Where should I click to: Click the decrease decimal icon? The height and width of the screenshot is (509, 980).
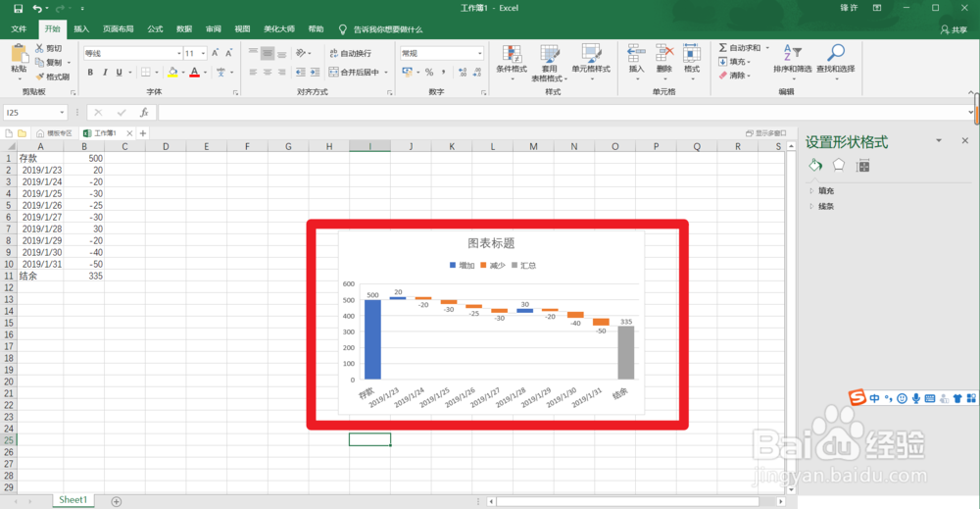tap(477, 73)
